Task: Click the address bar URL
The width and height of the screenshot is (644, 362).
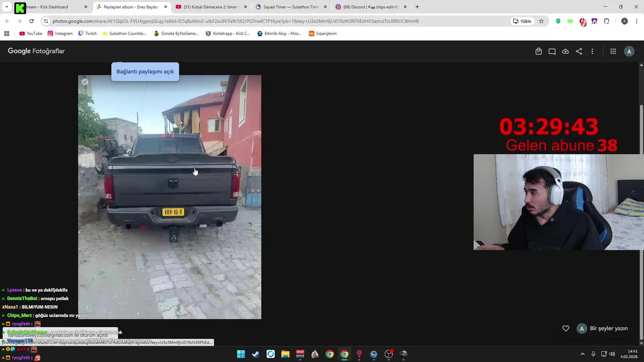Action: click(x=235, y=21)
